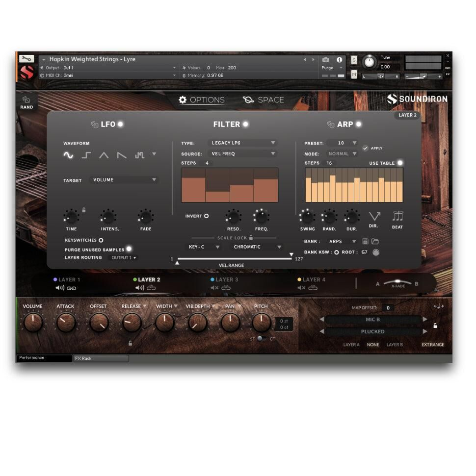Screen dimensions: 476x476
Task: Click the arpeggiator DIR. direction icon
Action: 374,216
